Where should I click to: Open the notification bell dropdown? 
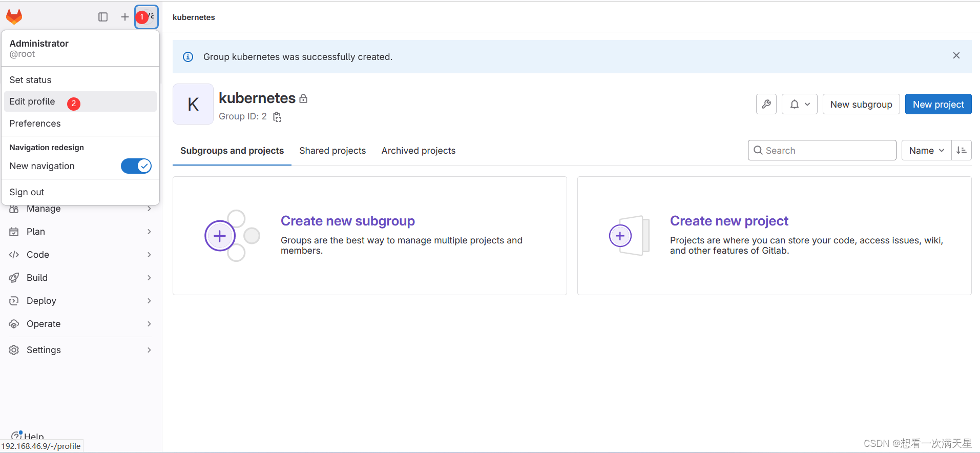(x=799, y=104)
